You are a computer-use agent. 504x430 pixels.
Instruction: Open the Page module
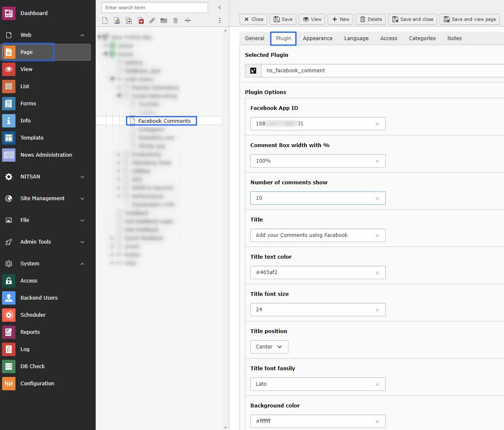[46, 52]
